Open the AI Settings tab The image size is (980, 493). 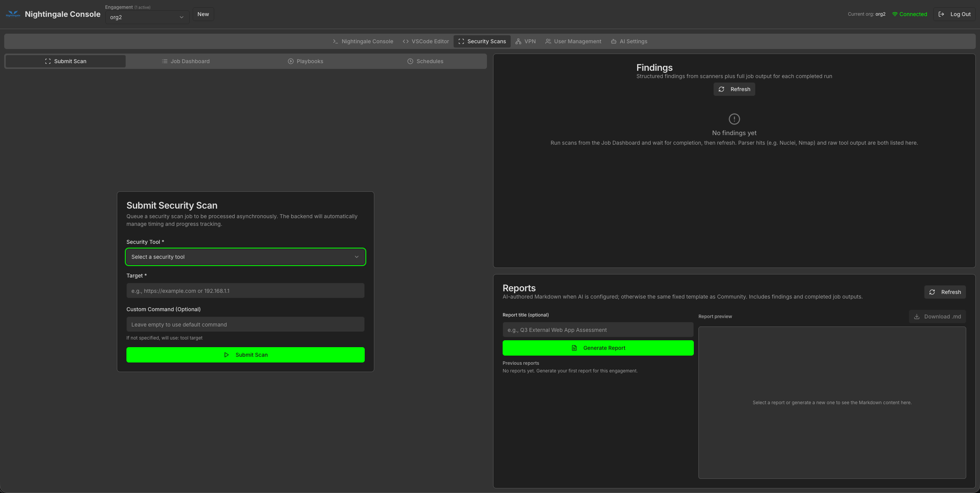[629, 41]
